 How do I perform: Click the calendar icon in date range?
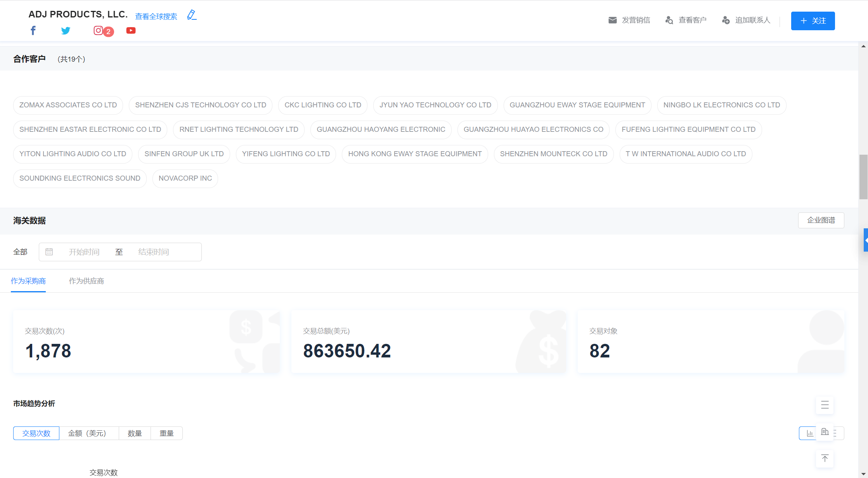49,252
